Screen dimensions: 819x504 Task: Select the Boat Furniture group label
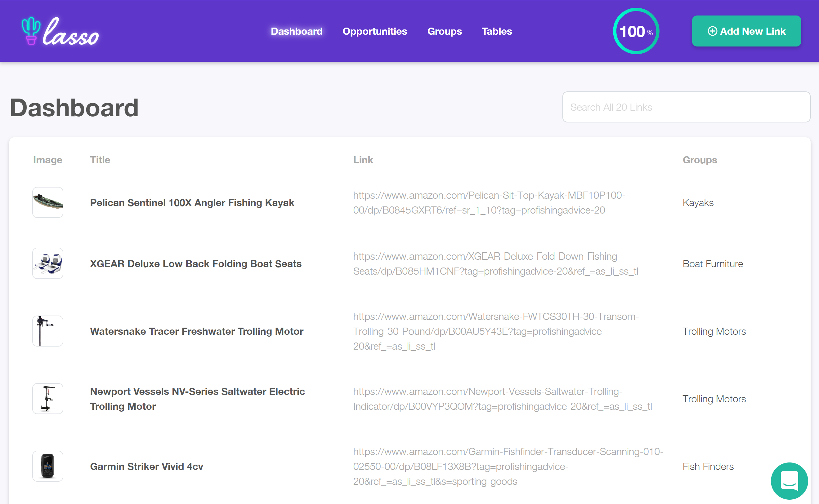(713, 263)
